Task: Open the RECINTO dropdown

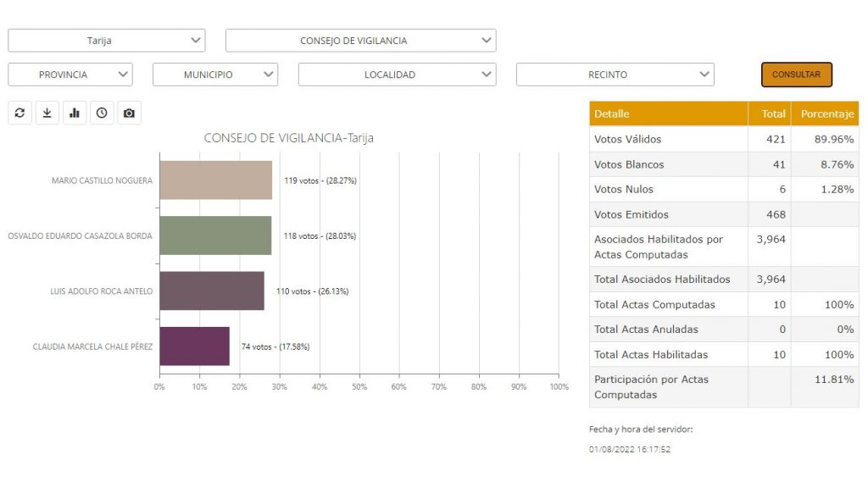Action: (x=615, y=75)
